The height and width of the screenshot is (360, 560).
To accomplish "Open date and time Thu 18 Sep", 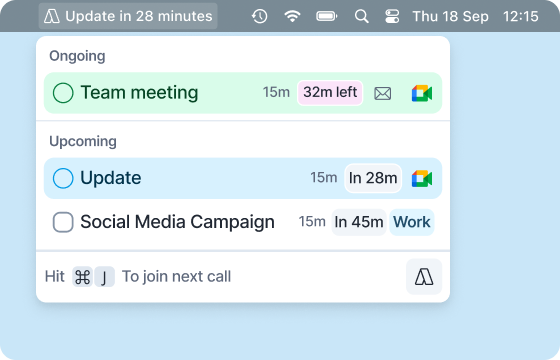I will (x=450, y=16).
